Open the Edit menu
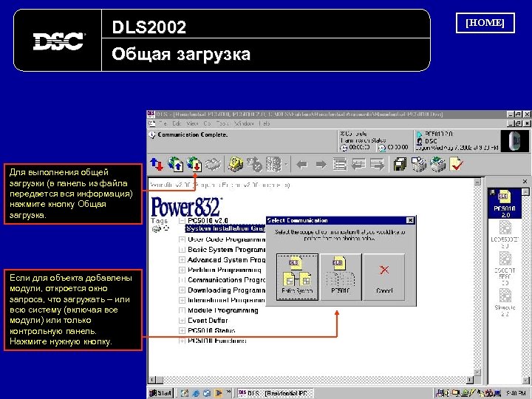 [177, 123]
